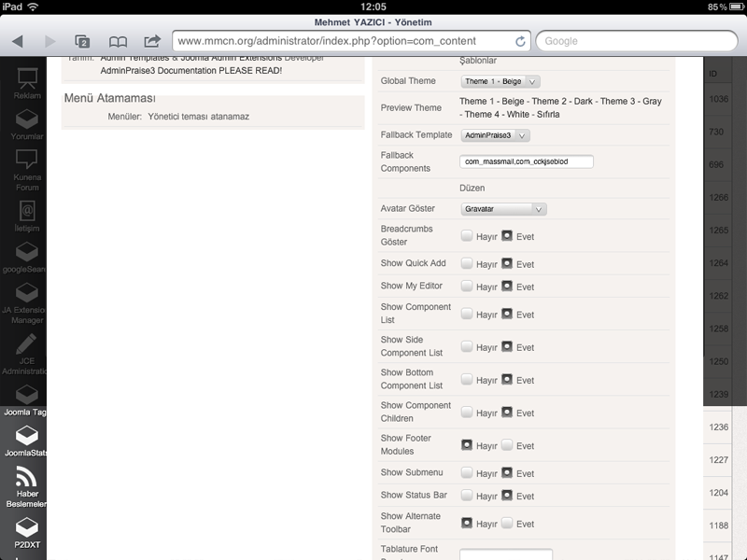Viewport: 747px width, 560px height.
Task: Select row ID 1236 in background list
Action: coord(718,427)
